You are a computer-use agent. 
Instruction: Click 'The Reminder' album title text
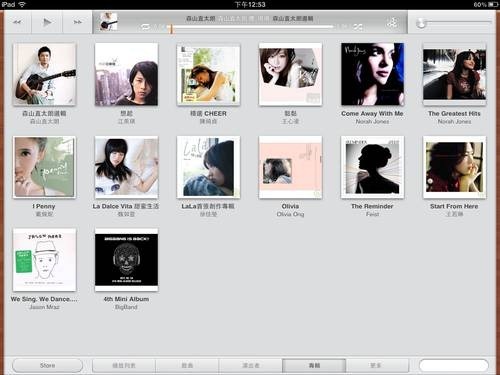(372, 206)
